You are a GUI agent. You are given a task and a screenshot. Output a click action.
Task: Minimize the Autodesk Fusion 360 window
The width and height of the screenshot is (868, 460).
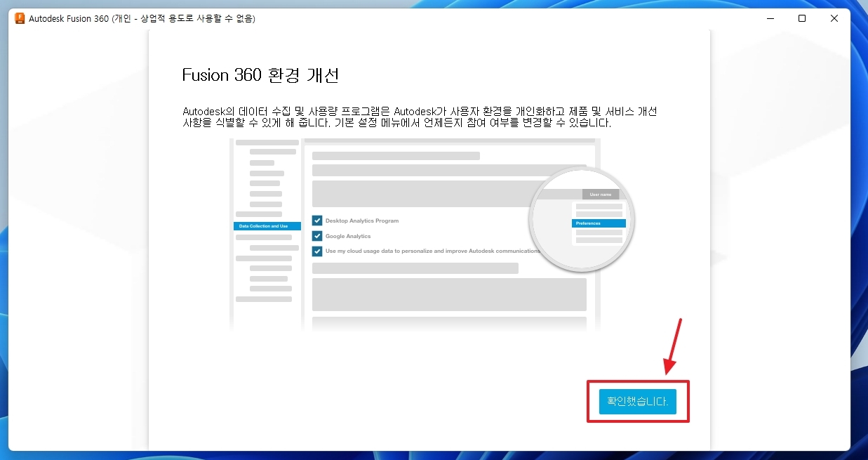(x=770, y=18)
